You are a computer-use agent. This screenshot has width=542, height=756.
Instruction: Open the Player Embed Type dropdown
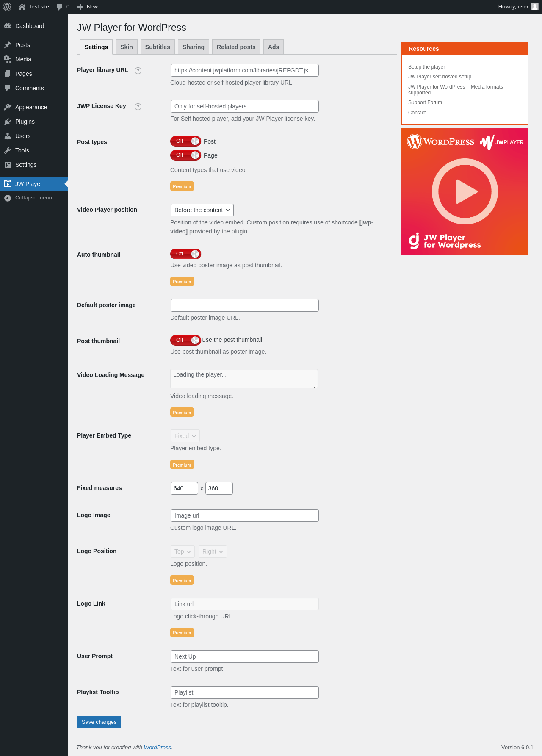click(x=185, y=436)
